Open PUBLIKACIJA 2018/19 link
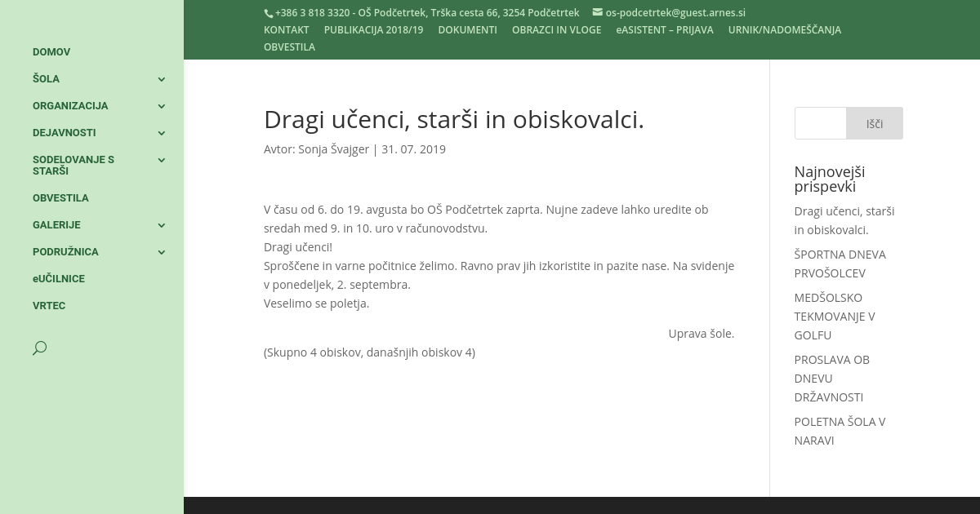The width and height of the screenshot is (980, 514). coord(373,30)
